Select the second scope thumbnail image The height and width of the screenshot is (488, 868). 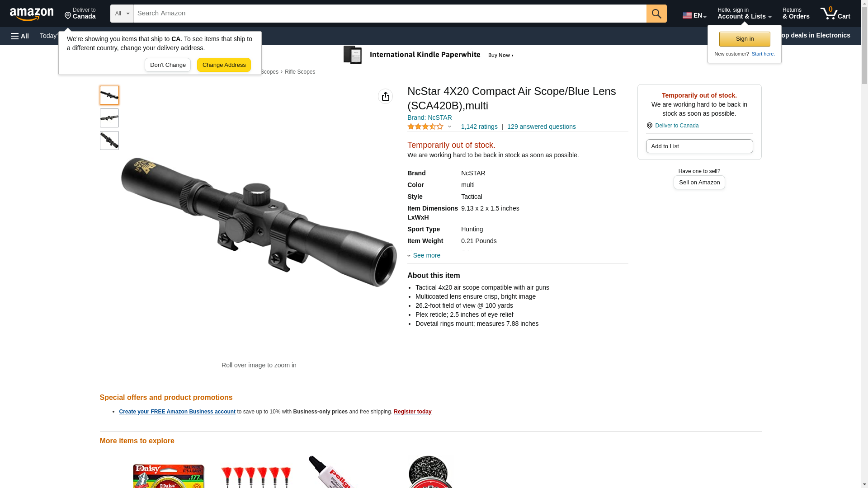pyautogui.click(x=109, y=118)
